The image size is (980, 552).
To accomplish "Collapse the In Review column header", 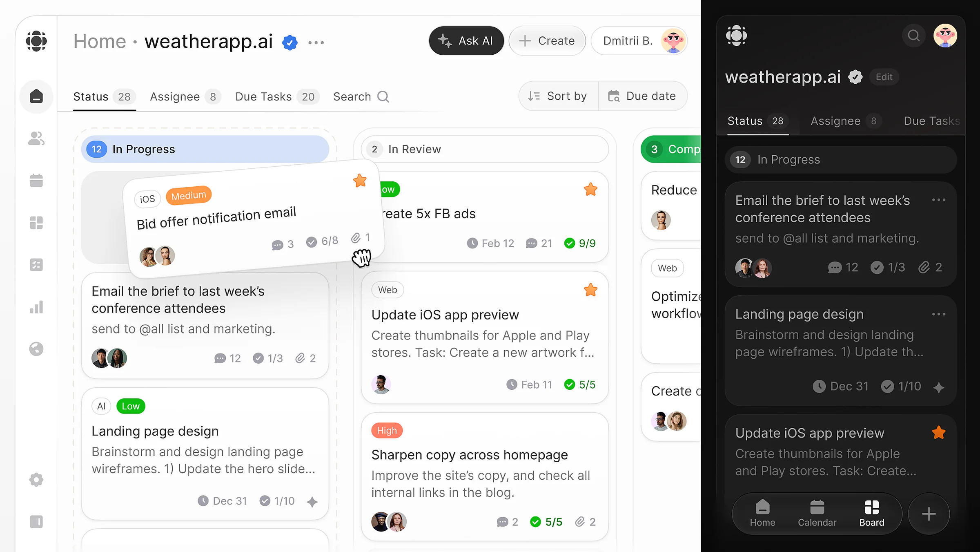I will (x=485, y=149).
